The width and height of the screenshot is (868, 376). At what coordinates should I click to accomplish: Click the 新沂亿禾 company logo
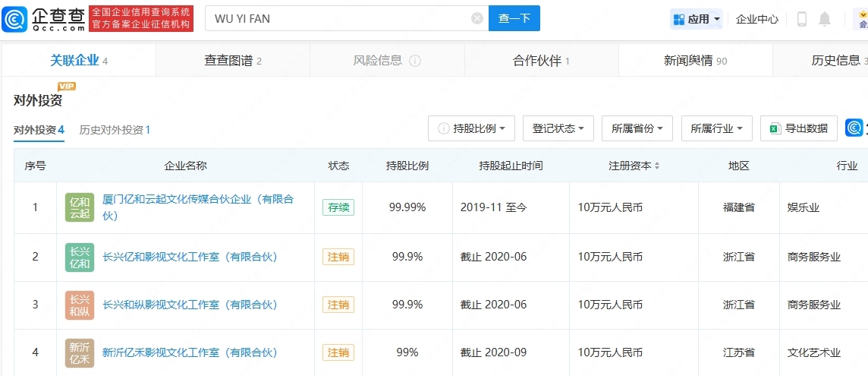(x=80, y=352)
